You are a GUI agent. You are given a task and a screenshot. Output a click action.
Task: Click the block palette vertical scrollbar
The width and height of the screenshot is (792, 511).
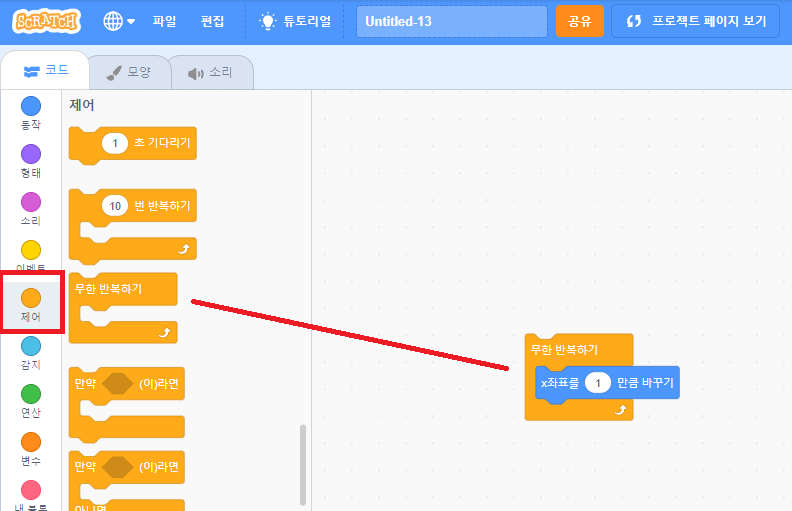[x=303, y=465]
